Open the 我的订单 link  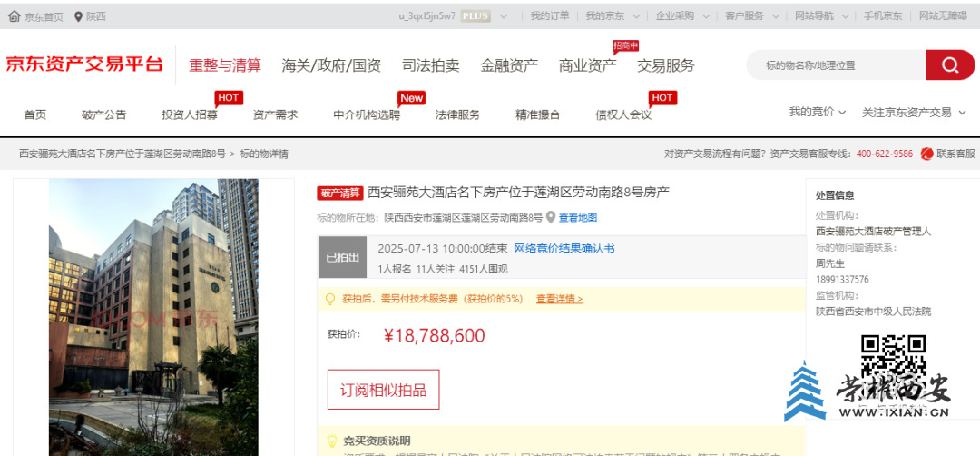[549, 16]
